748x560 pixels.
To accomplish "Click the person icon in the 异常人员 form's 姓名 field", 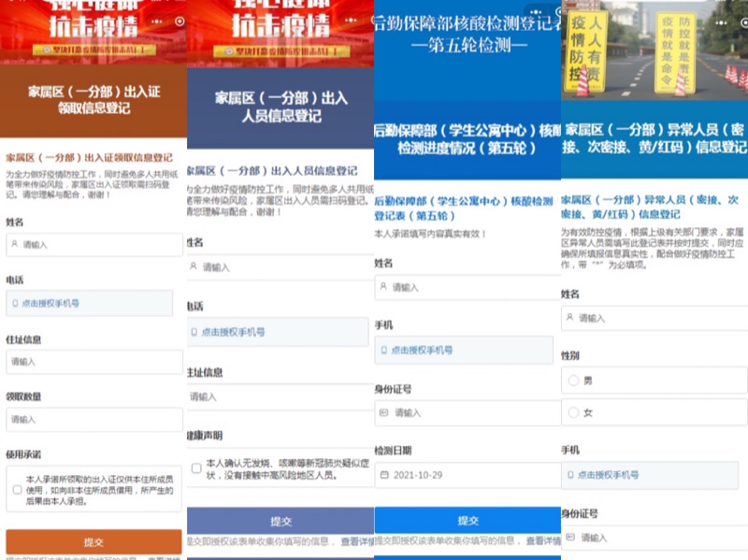I will tap(569, 318).
